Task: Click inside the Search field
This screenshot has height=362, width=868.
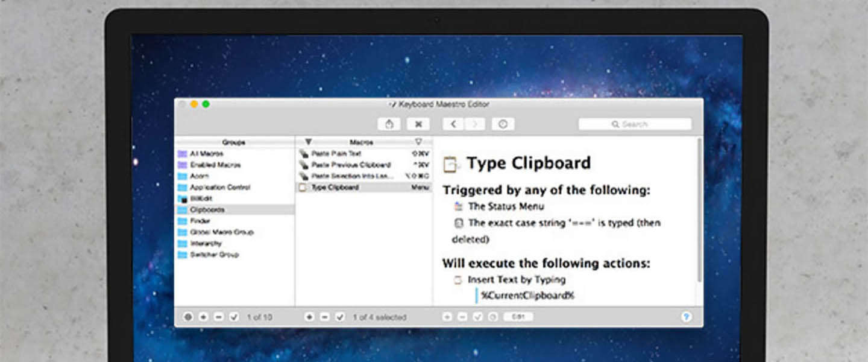Action: click(x=635, y=124)
